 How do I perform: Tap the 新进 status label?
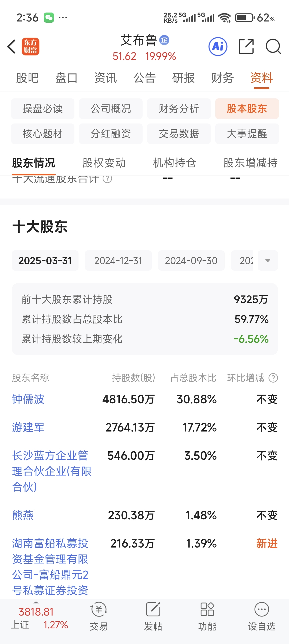(x=267, y=543)
